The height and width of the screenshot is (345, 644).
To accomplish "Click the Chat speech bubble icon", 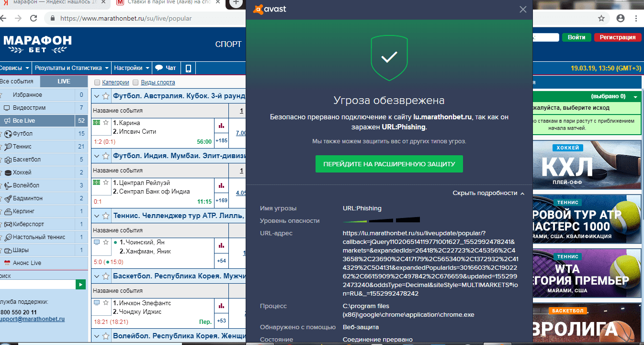I will 159,68.
